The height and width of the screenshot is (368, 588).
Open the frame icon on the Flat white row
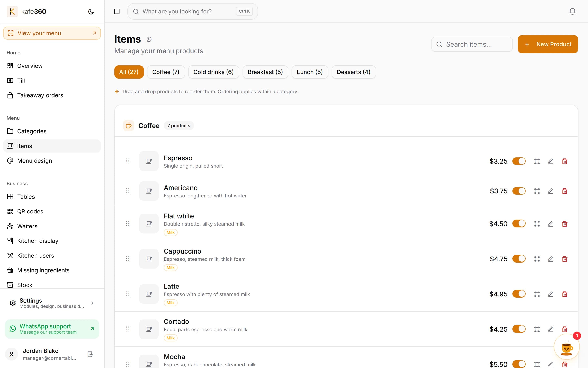coord(537,224)
